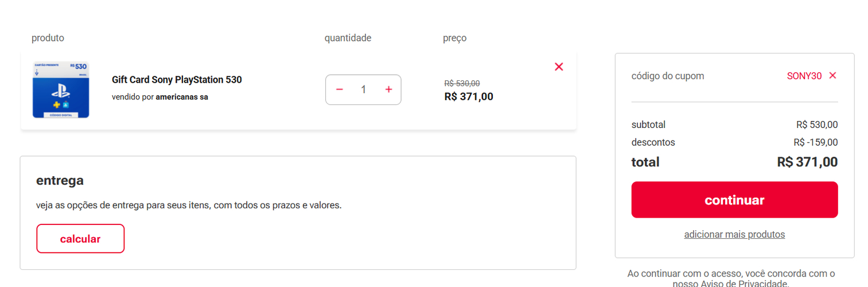The height and width of the screenshot is (287, 868).
Task: Click the discounted price in the product row
Action: [x=469, y=96]
